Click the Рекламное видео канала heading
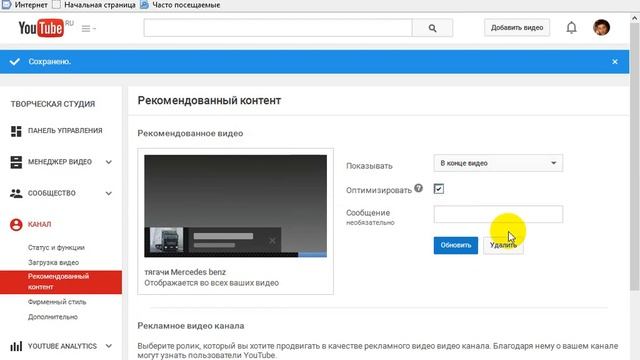Viewport: 640px width, 360px height. [191, 326]
